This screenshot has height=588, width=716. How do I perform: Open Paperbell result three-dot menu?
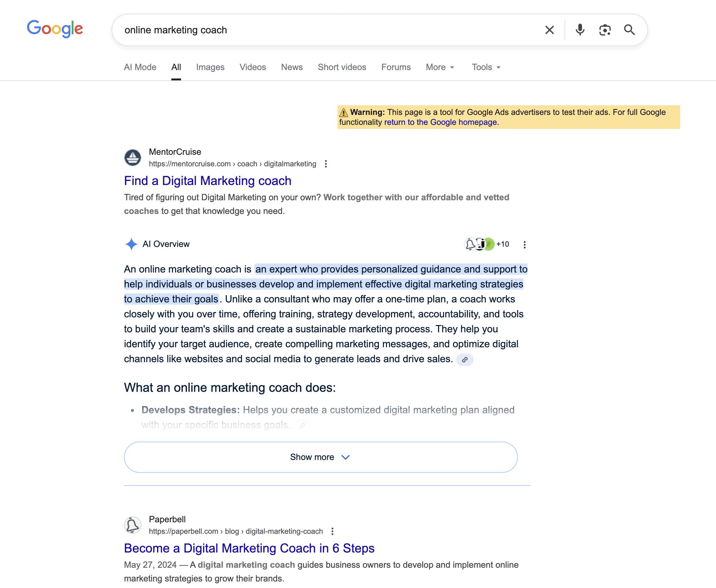click(x=332, y=531)
